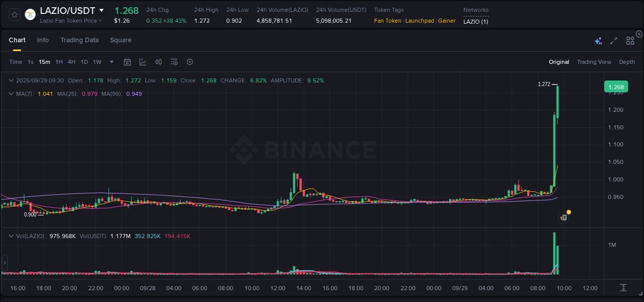Image resolution: width=644 pixels, height=302 pixels.
Task: Open the calendar date-jump icon
Action: (127, 62)
